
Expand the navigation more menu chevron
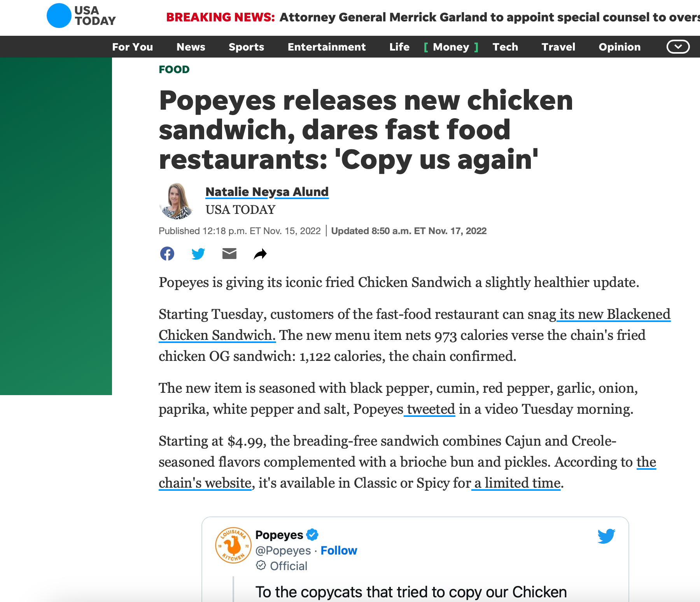[678, 47]
